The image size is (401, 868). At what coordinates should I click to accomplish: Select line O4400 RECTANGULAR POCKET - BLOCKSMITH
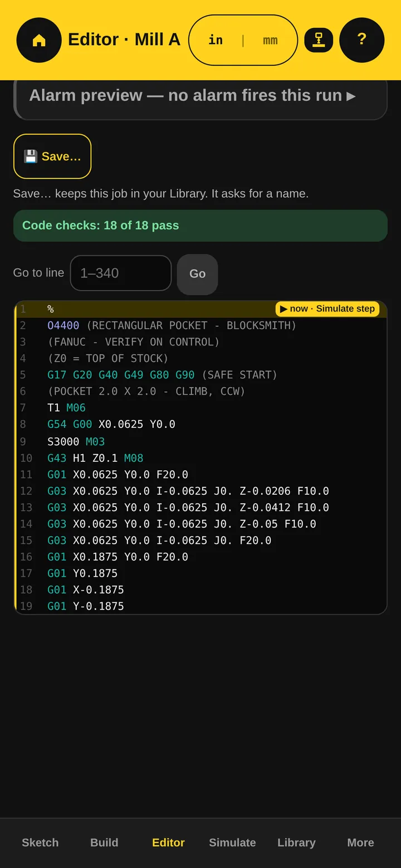200,325
